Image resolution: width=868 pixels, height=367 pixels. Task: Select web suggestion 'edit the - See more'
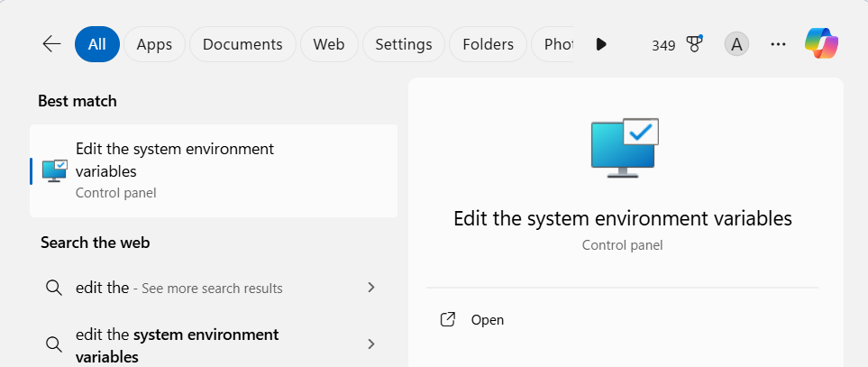coord(214,288)
